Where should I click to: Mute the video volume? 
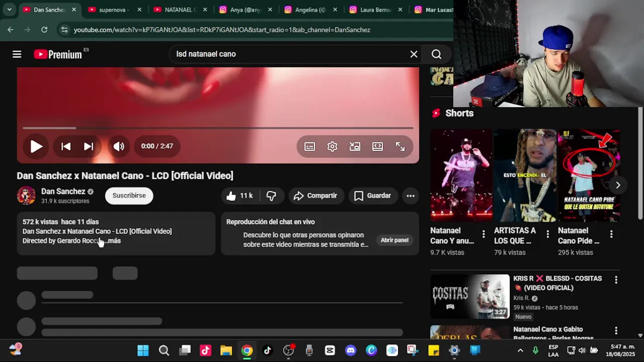[119, 146]
